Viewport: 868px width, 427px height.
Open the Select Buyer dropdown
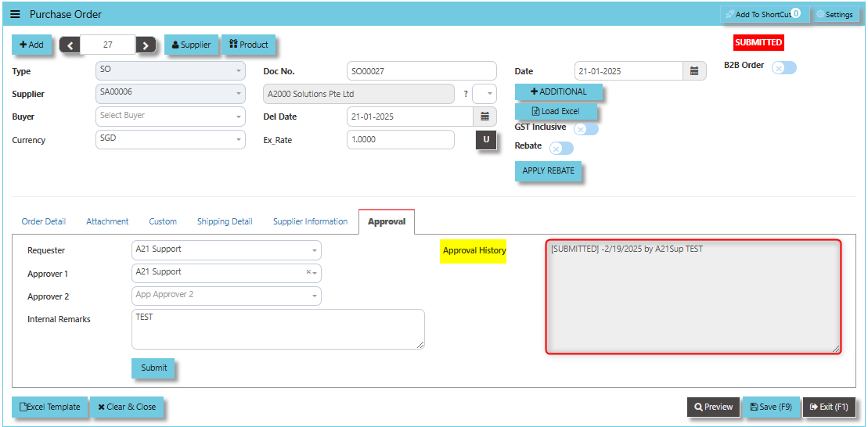(171, 117)
